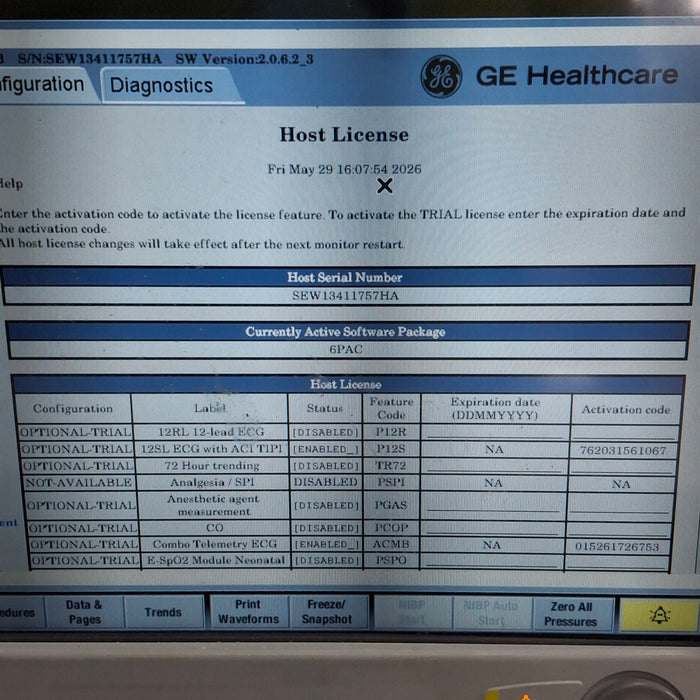Viewport: 700px width, 700px height.
Task: Click the 12RL 12-lead ECG label
Action: click(211, 432)
